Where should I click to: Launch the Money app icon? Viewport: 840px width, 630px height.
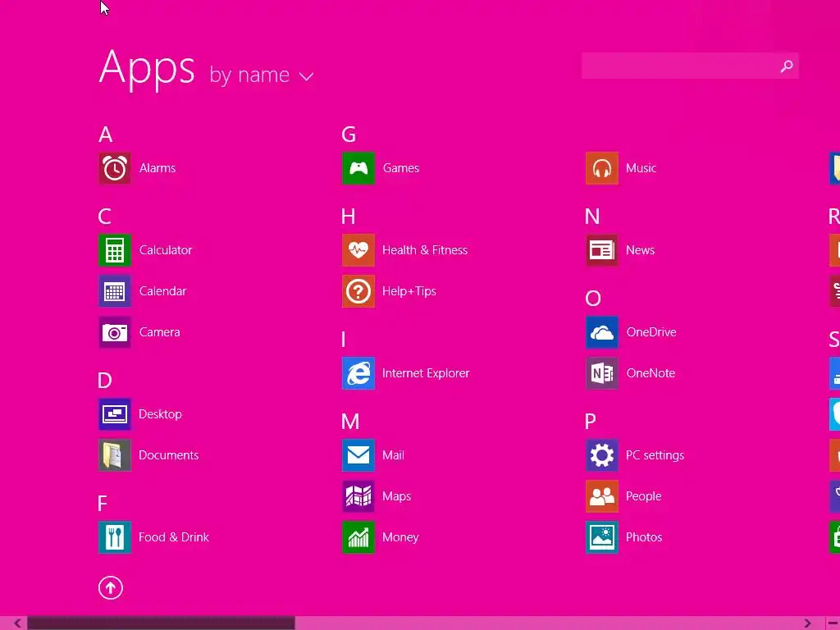358,537
